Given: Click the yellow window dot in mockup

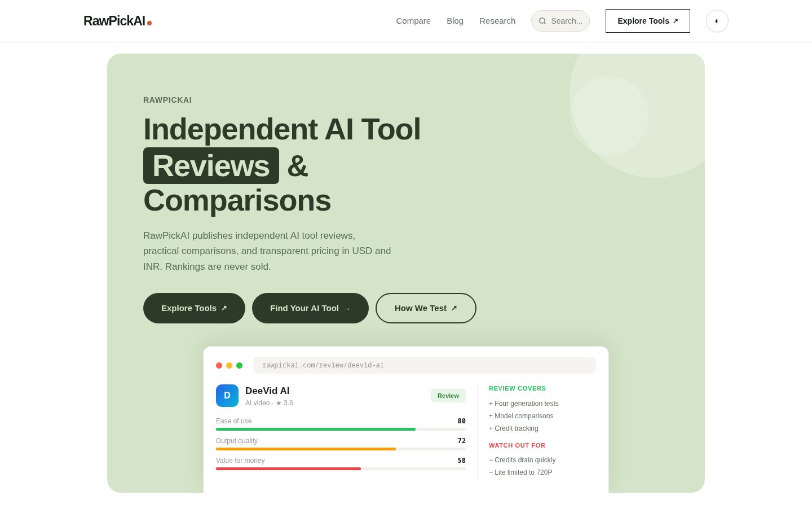Looking at the screenshot, I should (230, 366).
